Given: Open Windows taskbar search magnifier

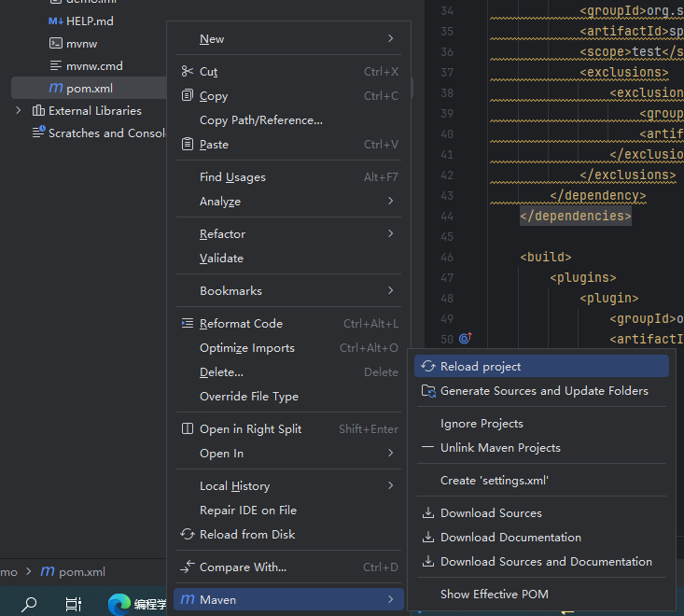Looking at the screenshot, I should [x=29, y=604].
